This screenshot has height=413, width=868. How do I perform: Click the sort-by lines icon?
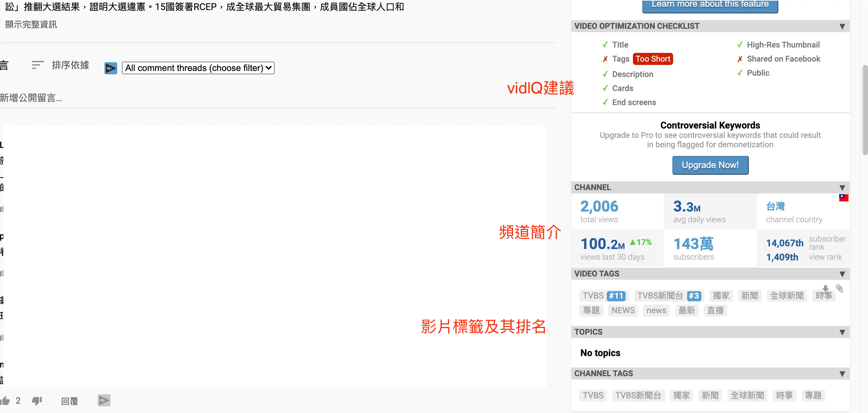38,65
